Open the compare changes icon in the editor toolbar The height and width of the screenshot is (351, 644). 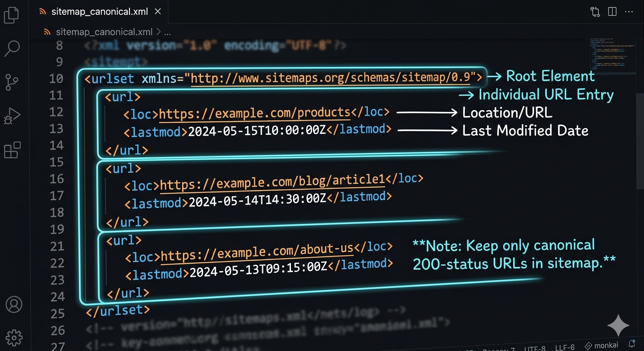(595, 11)
